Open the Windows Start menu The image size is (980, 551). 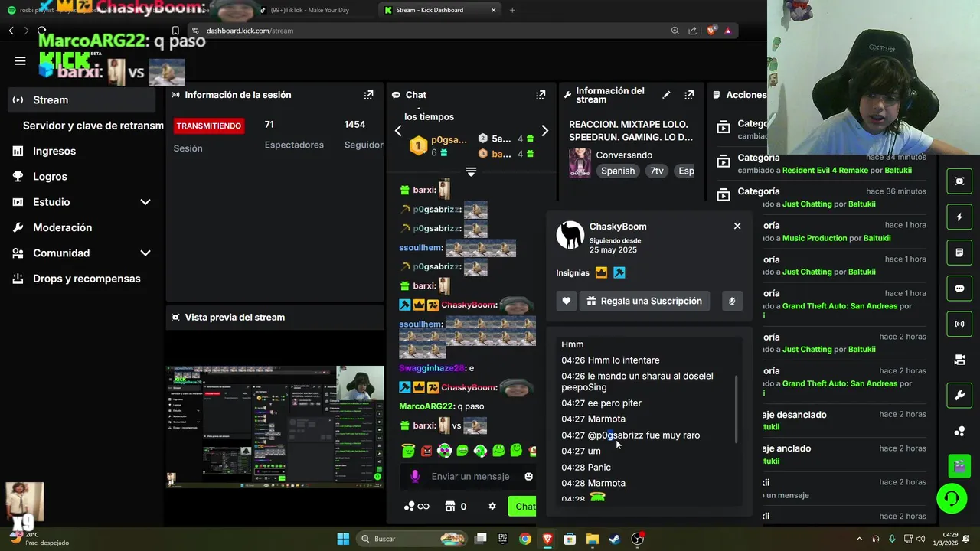[343, 539]
